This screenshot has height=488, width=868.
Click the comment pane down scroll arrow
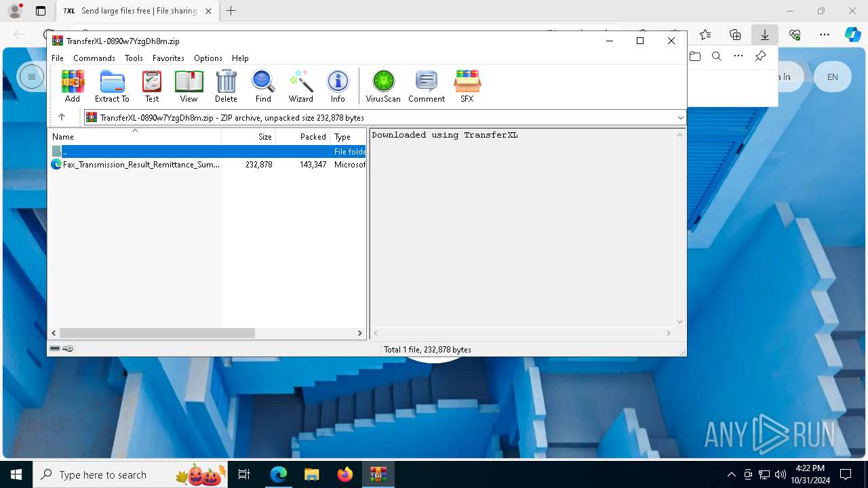(x=680, y=322)
